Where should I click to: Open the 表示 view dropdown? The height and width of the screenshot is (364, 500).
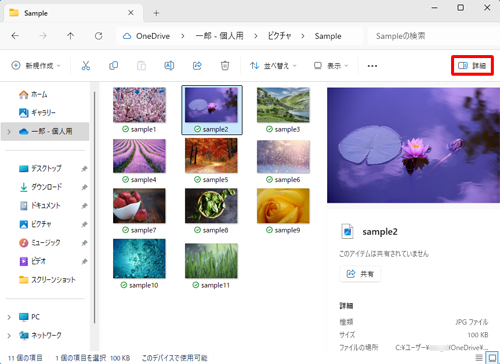point(331,66)
